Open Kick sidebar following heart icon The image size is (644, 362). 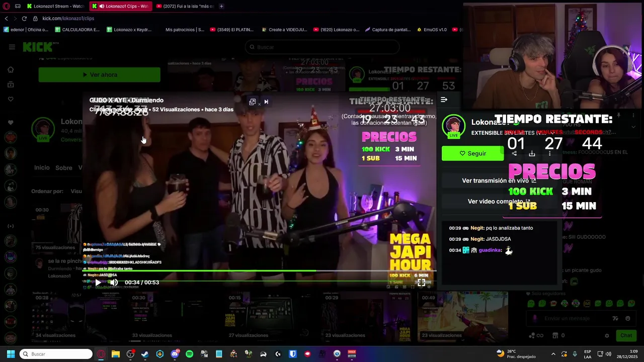[x=11, y=99]
